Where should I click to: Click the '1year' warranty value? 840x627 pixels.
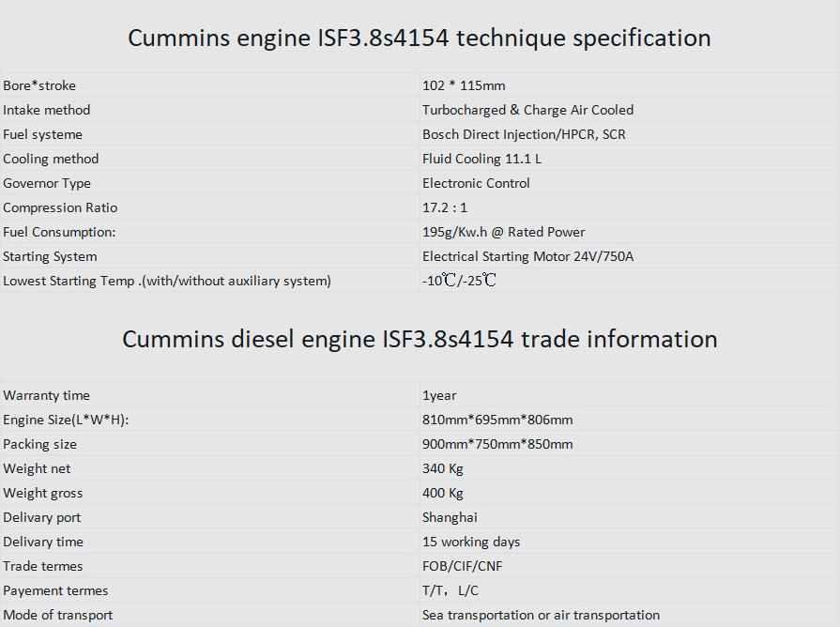[x=439, y=395]
